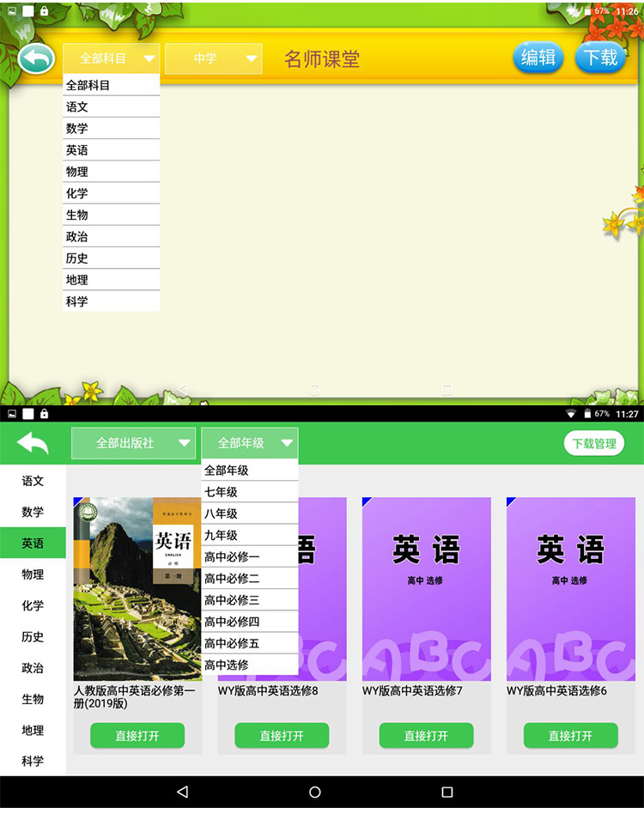
Task: Tap the Wi-Fi icon in lower status bar
Action: (x=572, y=414)
